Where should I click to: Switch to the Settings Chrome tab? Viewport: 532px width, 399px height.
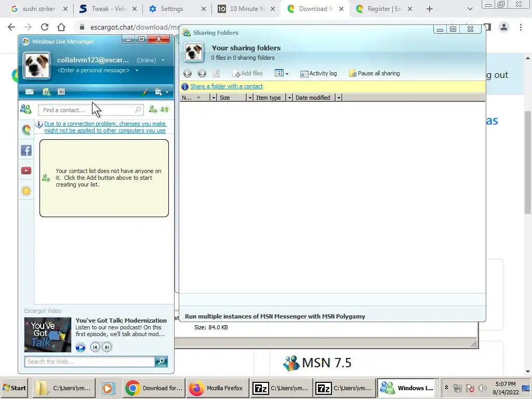pos(177,9)
